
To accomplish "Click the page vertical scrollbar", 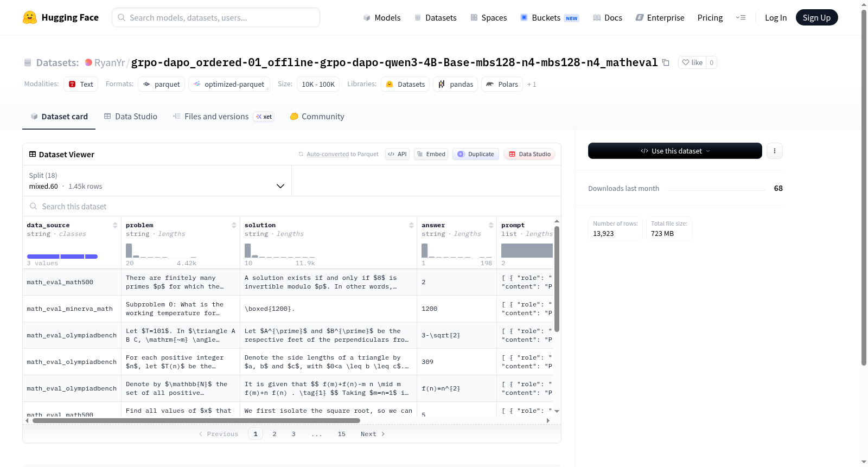I will click(x=864, y=187).
